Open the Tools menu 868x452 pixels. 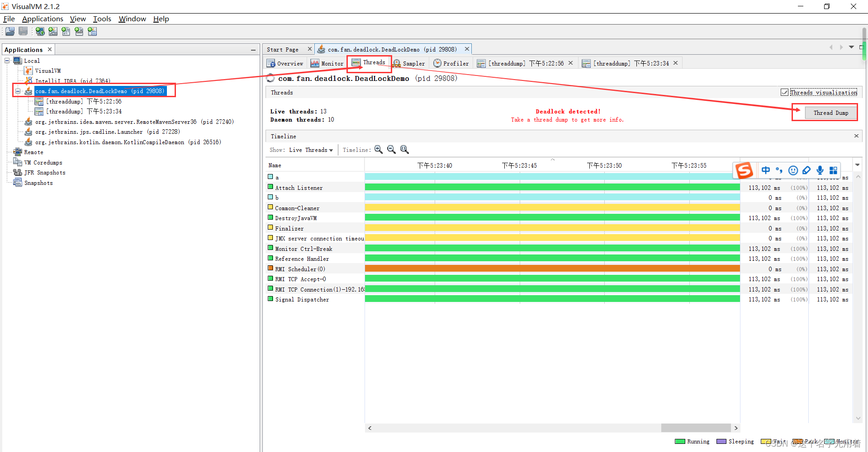point(102,19)
